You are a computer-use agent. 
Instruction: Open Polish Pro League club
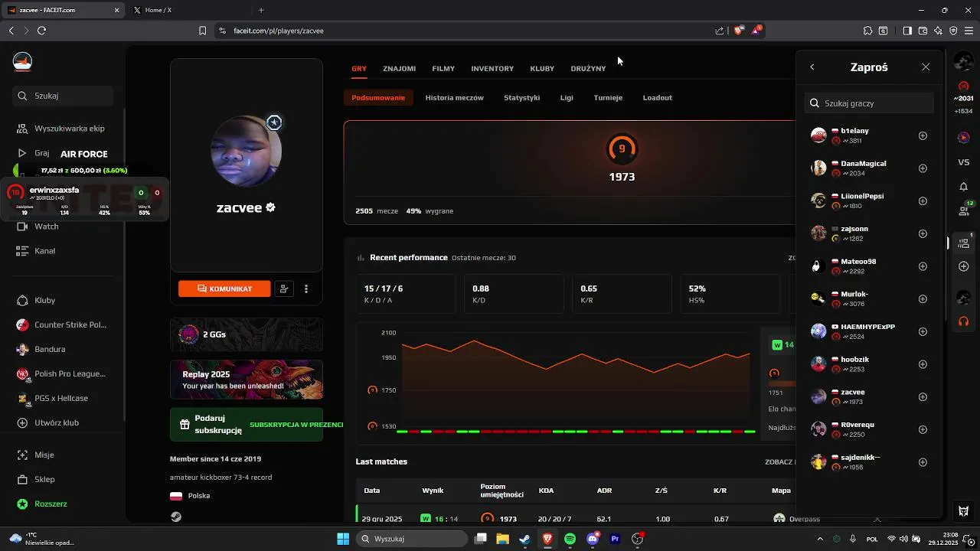click(x=61, y=373)
